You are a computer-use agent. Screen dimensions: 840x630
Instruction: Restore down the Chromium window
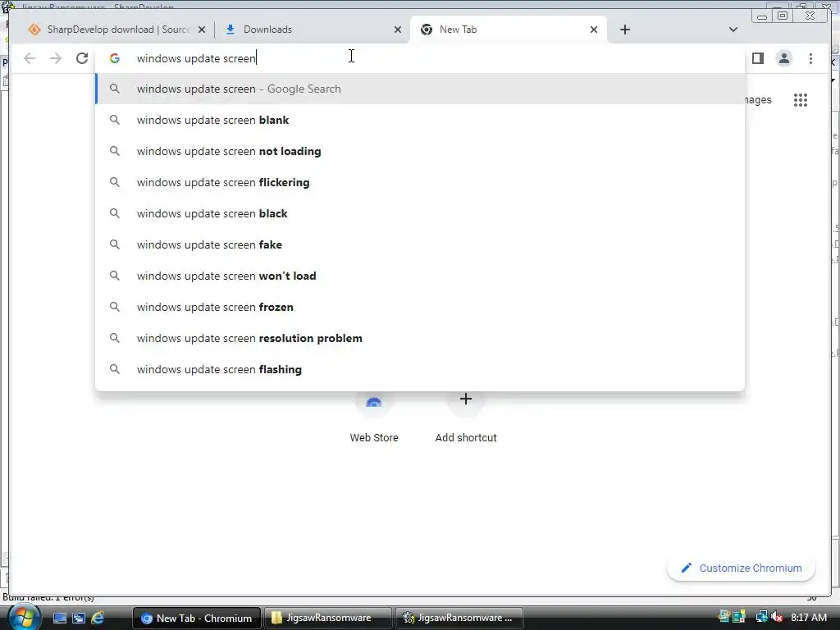(x=782, y=16)
